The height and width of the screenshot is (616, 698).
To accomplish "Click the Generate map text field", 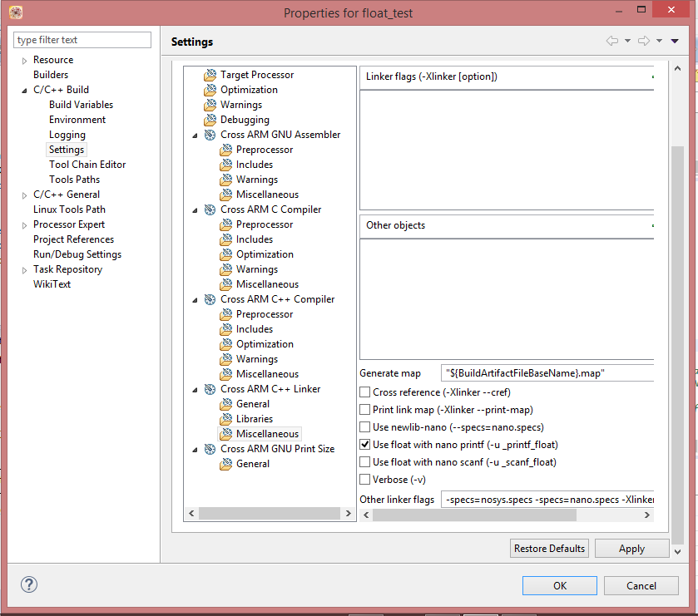I will tap(547, 373).
